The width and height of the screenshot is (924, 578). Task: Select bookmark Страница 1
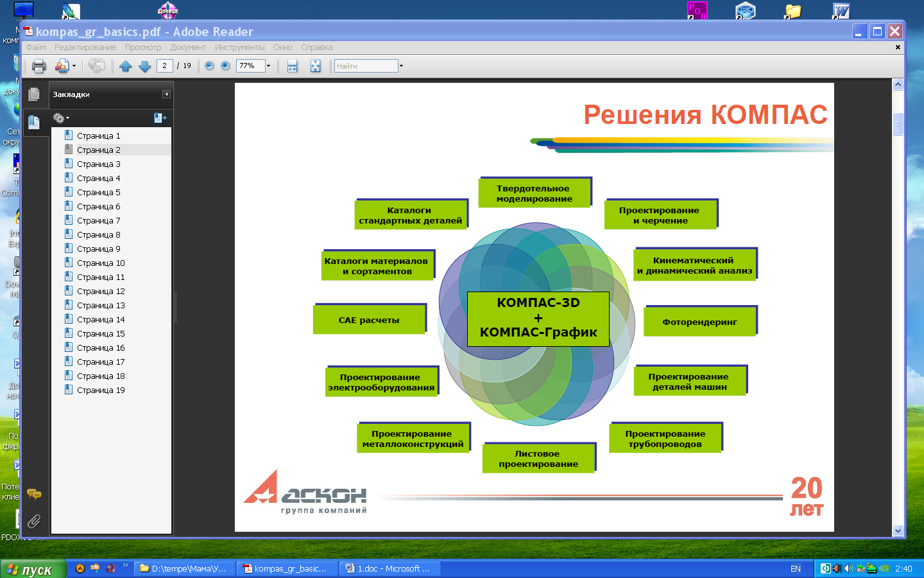[x=98, y=136]
